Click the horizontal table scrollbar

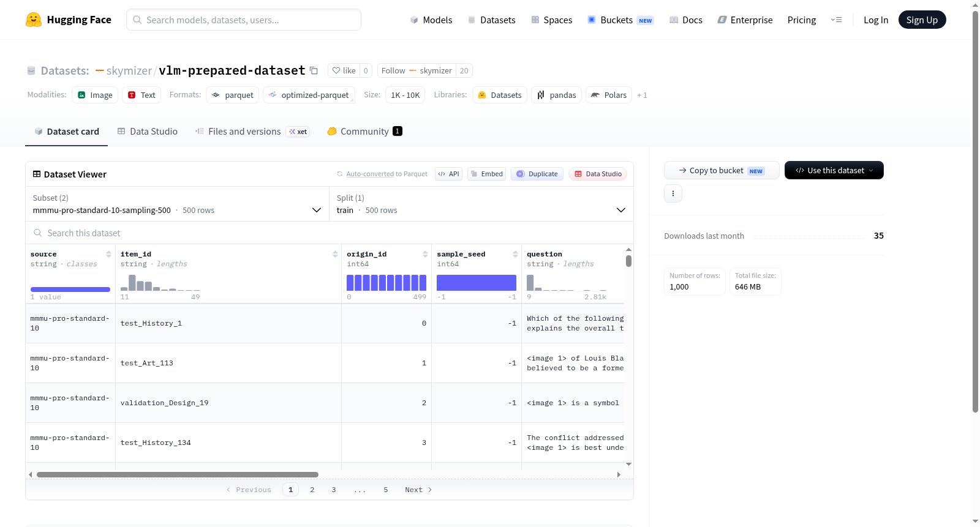click(178, 474)
